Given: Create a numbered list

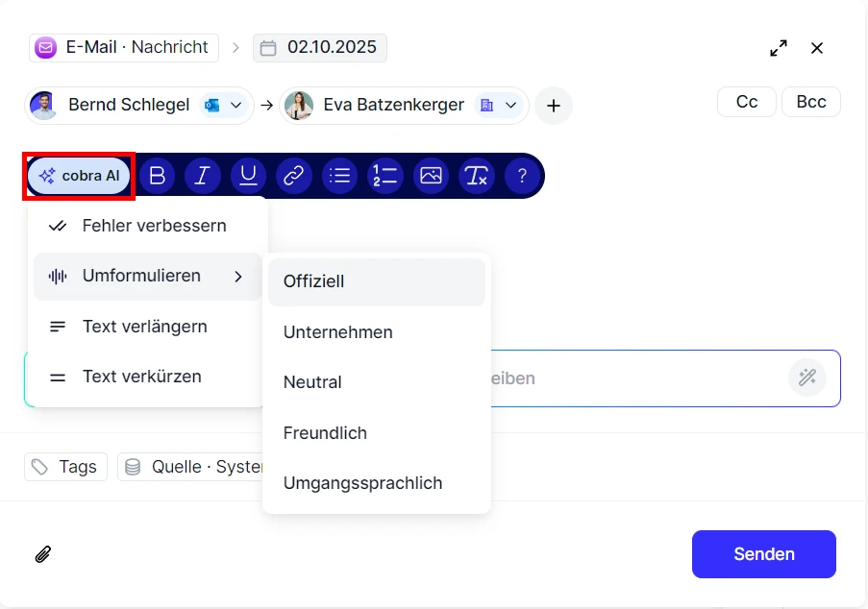Looking at the screenshot, I should (x=384, y=176).
